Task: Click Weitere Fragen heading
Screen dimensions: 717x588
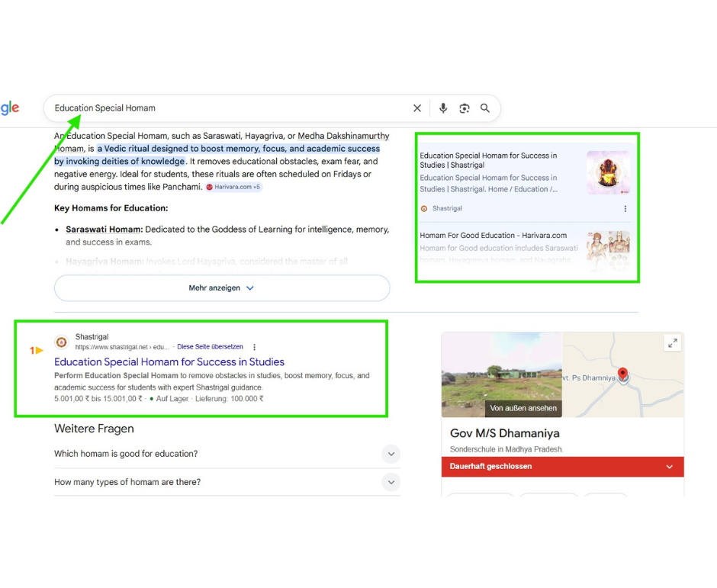Action: pyautogui.click(x=94, y=429)
